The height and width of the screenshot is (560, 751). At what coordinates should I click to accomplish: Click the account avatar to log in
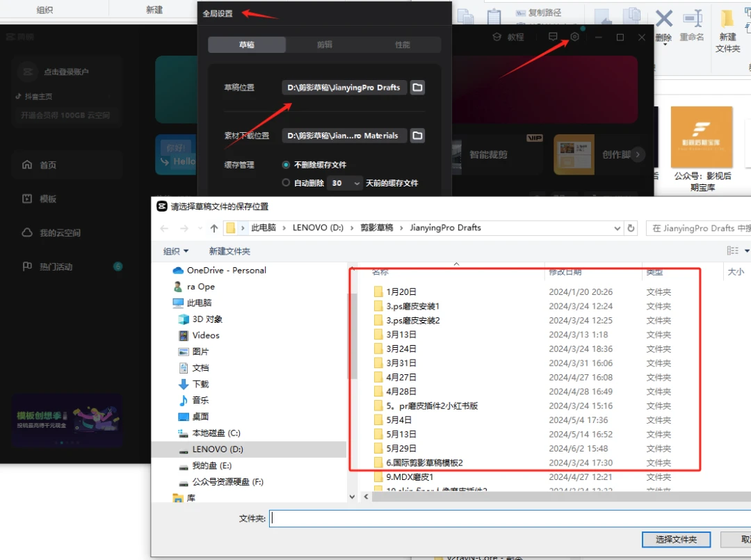(28, 72)
